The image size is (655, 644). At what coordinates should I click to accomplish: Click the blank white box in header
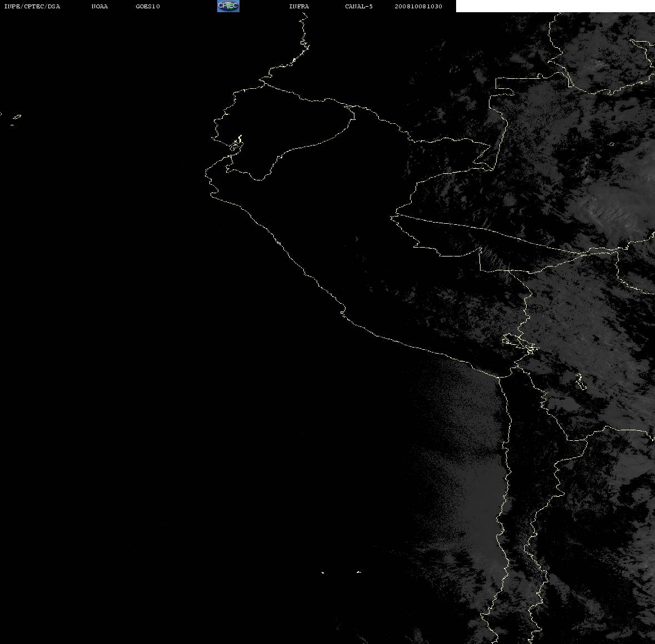coord(555,6)
